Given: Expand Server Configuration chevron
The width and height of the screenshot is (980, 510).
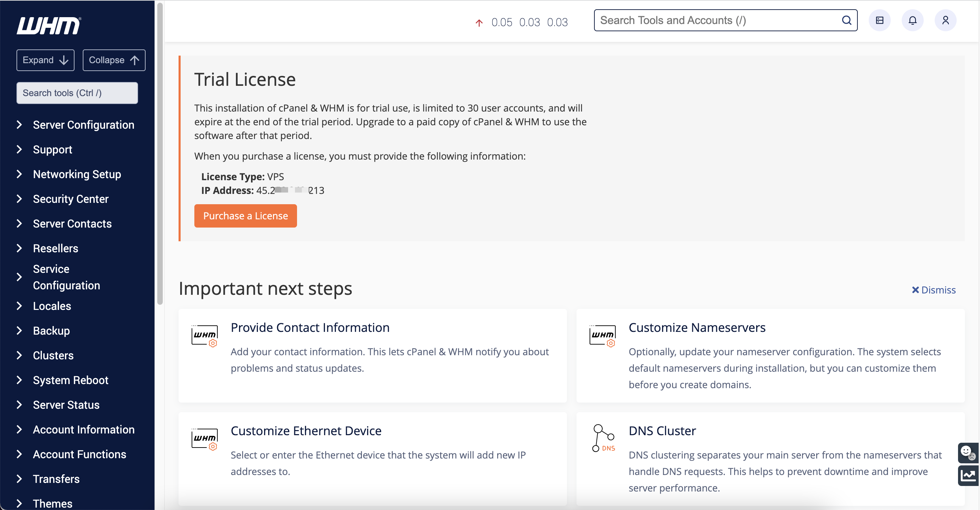Looking at the screenshot, I should coord(19,125).
